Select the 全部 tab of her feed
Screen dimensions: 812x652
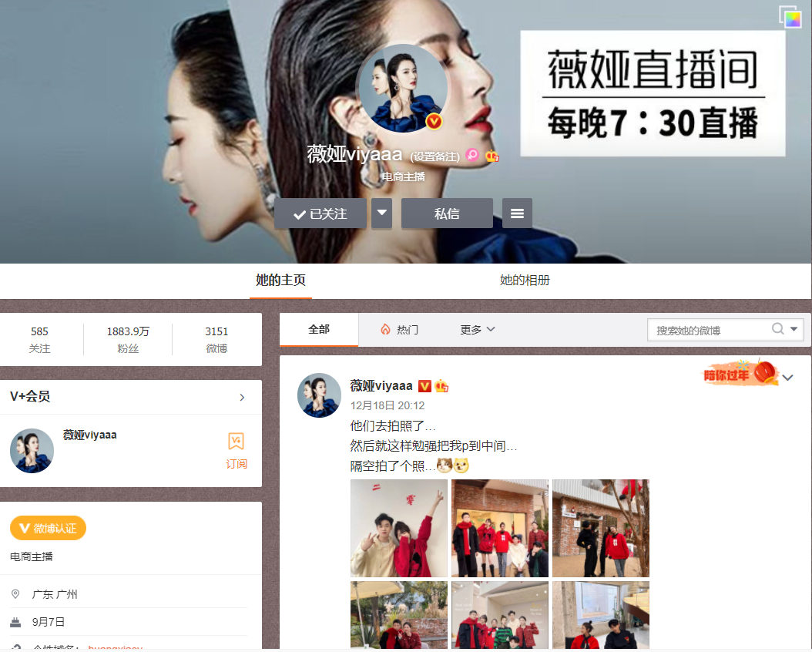[x=318, y=328]
